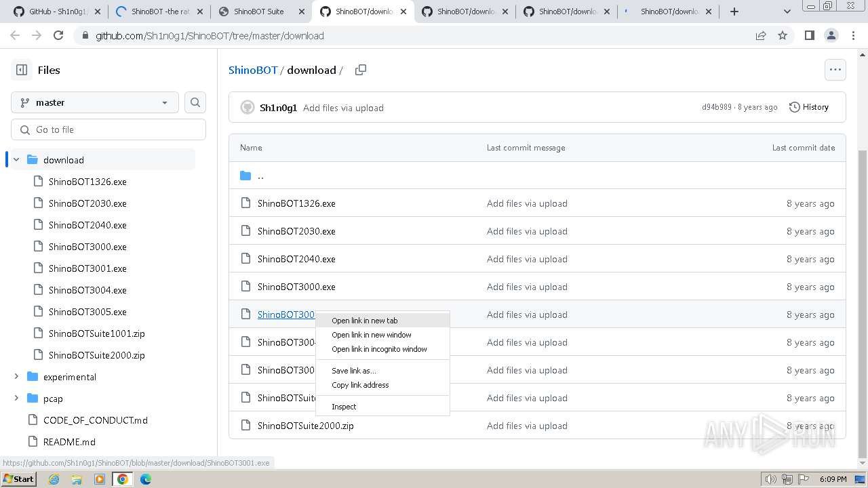Click the Go to file search field
Screen dimensions: 868x488
[108, 129]
